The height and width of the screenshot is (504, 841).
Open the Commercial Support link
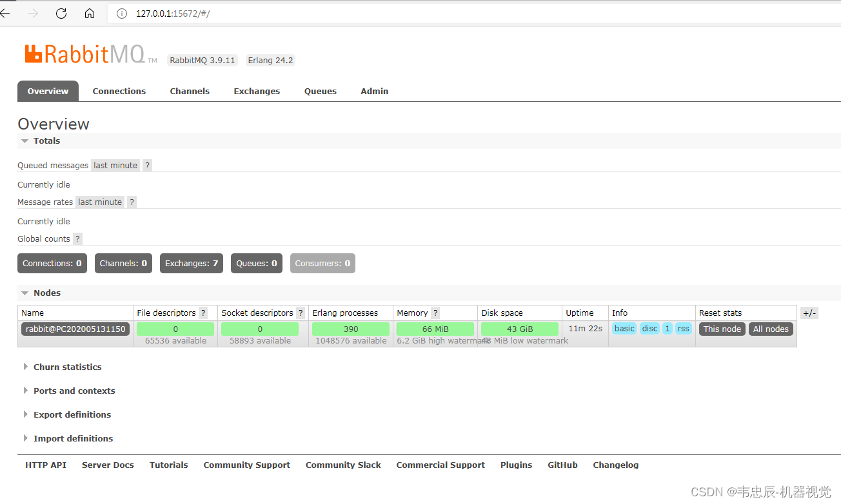point(440,465)
